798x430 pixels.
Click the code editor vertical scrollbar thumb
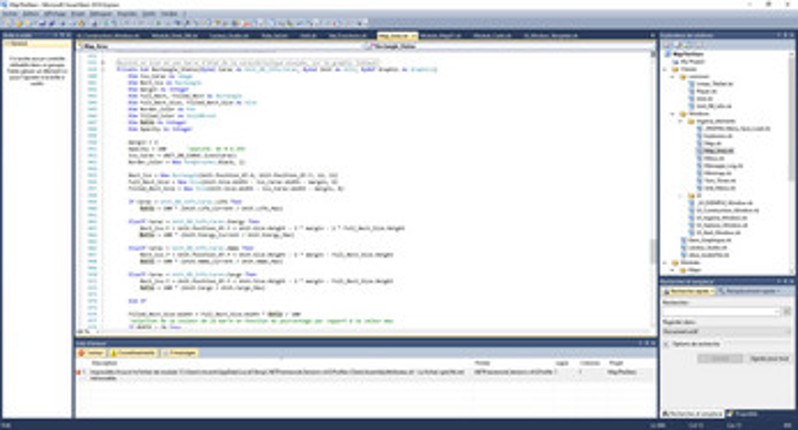(653, 251)
